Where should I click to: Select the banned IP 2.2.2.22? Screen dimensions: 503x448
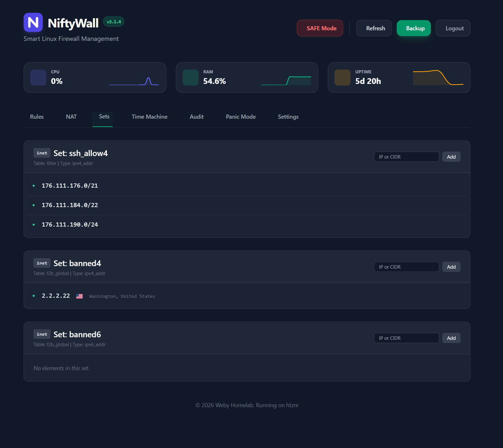coord(56,296)
